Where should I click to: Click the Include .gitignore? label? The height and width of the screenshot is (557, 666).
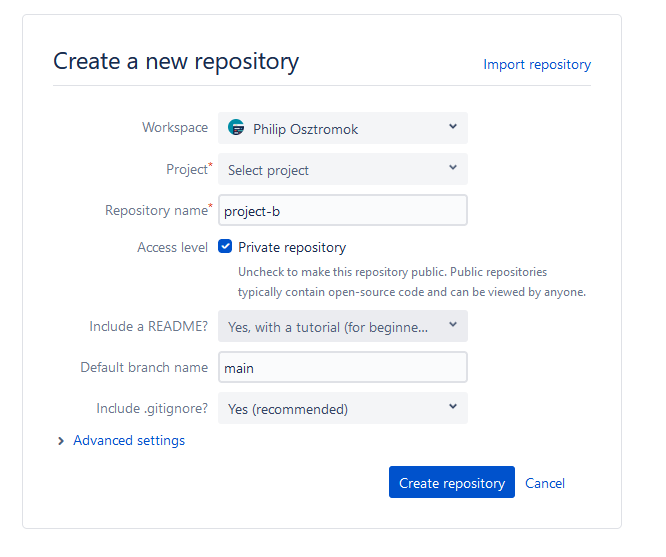coord(152,408)
